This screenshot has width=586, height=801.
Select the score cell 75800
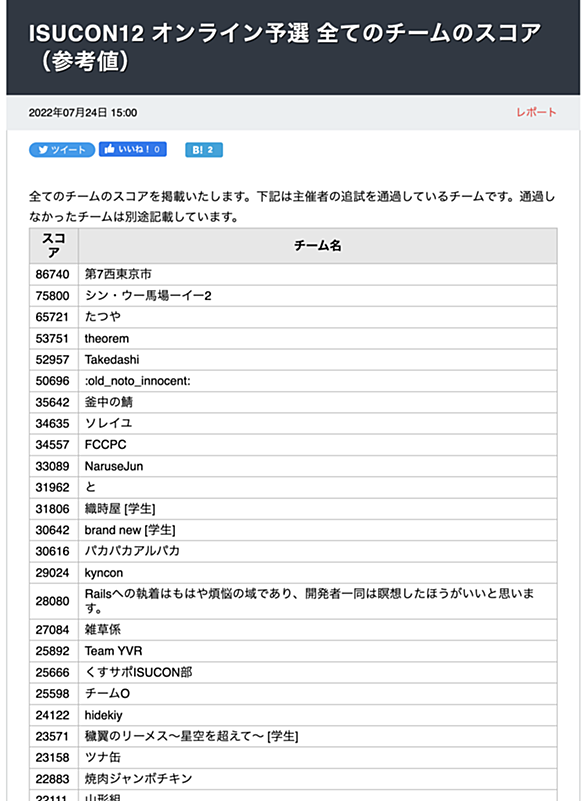(54, 296)
